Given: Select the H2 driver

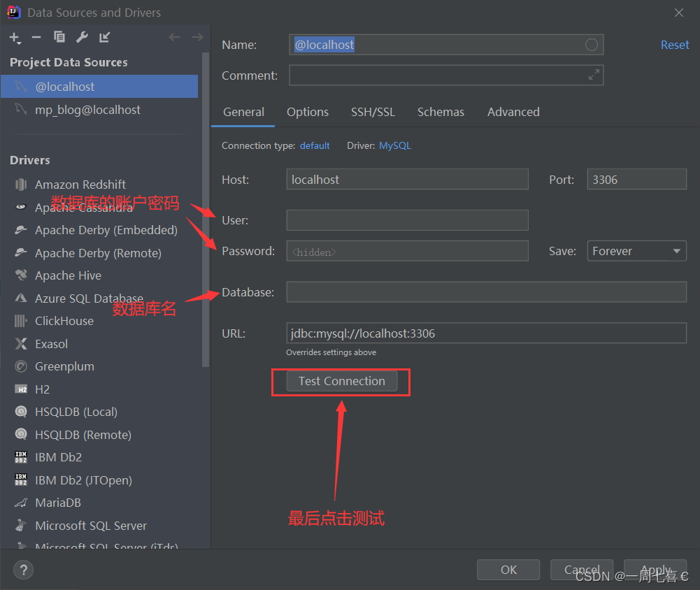Looking at the screenshot, I should coord(43,389).
